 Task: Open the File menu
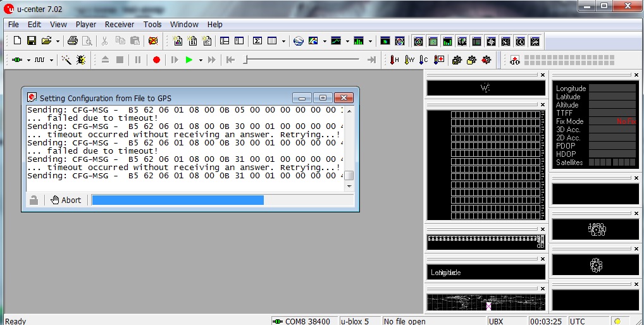click(13, 25)
